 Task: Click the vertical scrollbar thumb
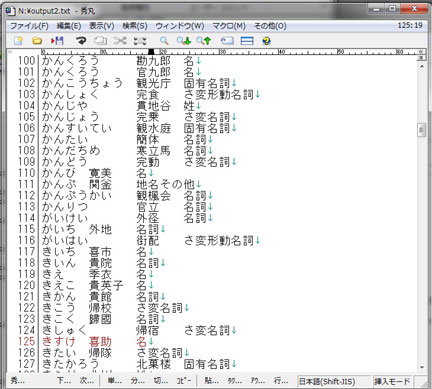click(422, 130)
